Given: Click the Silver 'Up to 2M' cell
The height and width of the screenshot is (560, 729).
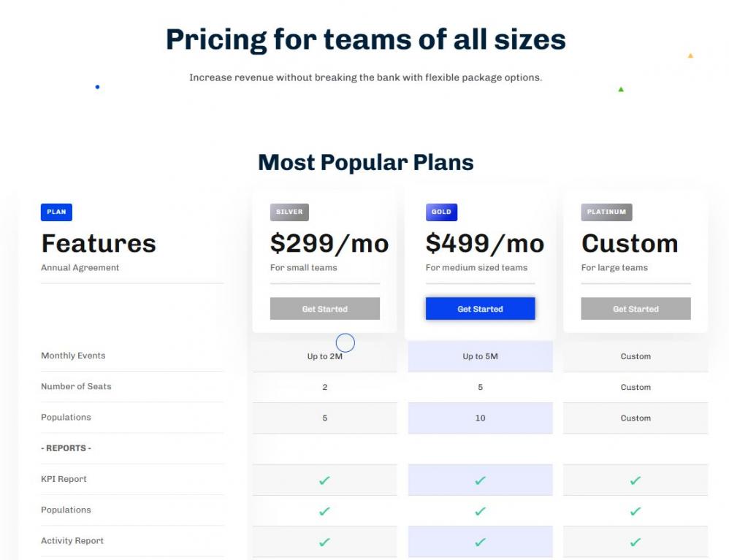Looking at the screenshot, I should tap(325, 356).
